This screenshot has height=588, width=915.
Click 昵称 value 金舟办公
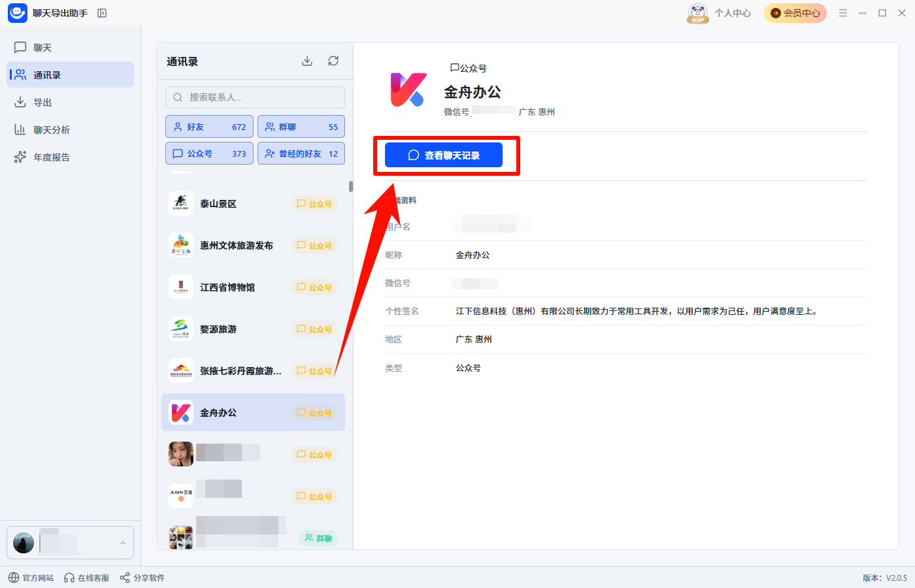pyautogui.click(x=473, y=255)
